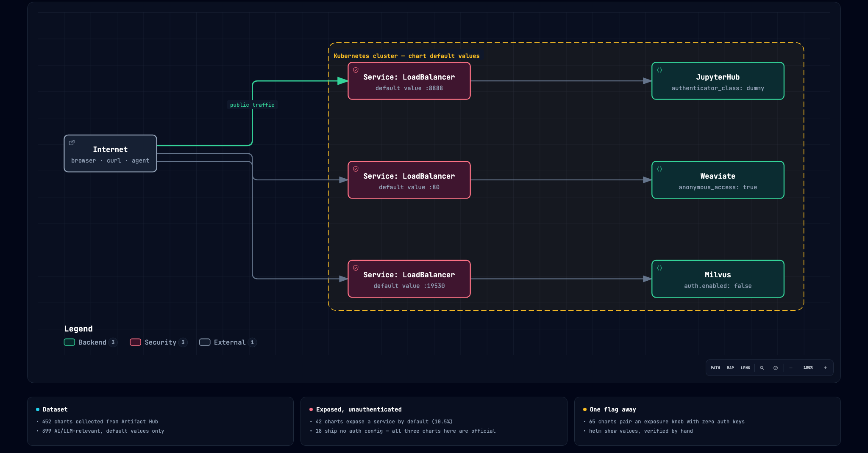Open help with the question mark icon
The width and height of the screenshot is (868, 453).
pos(776,368)
